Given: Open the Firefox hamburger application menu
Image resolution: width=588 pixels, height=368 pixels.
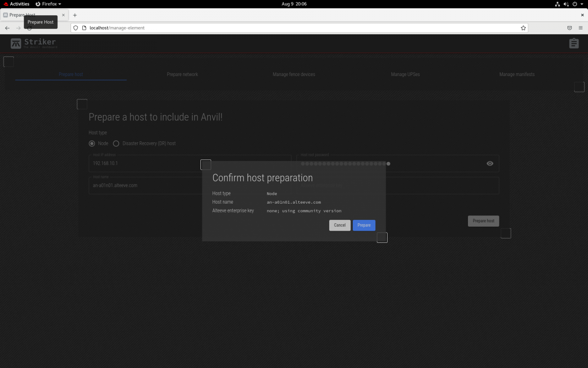Looking at the screenshot, I should pos(580,28).
